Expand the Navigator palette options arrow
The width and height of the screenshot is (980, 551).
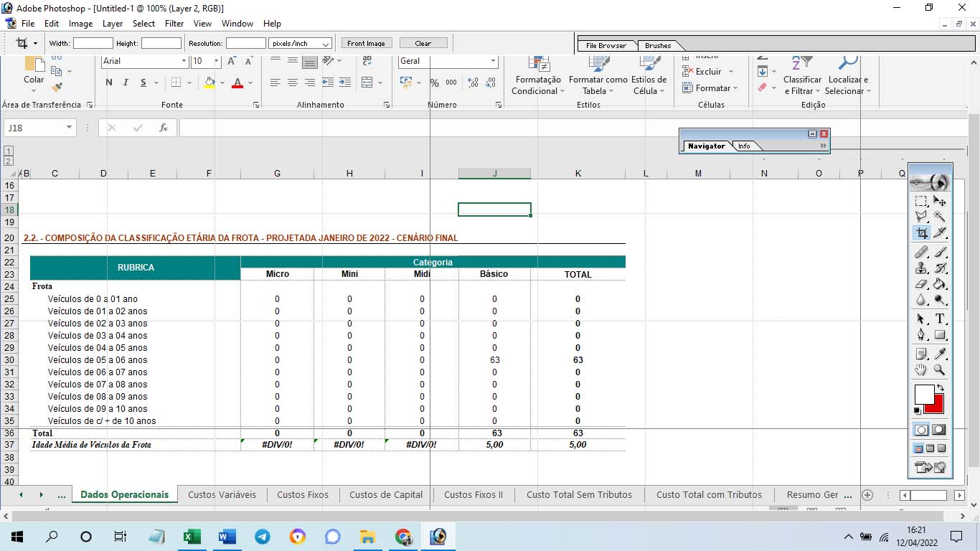823,146
